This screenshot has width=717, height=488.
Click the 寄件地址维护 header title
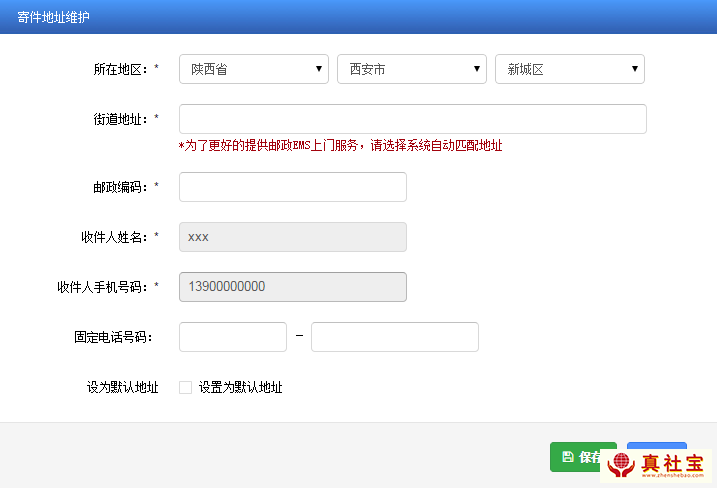(x=54, y=17)
